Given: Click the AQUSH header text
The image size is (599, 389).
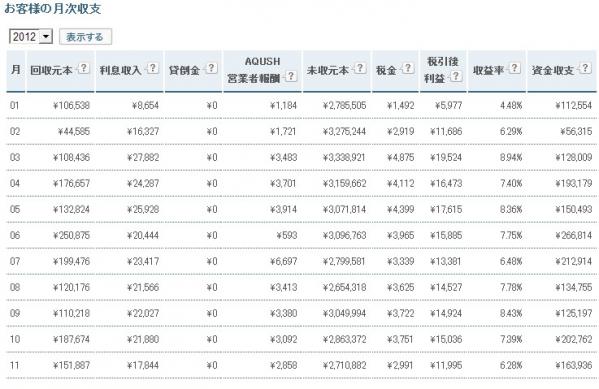Looking at the screenshot, I should (x=262, y=62).
